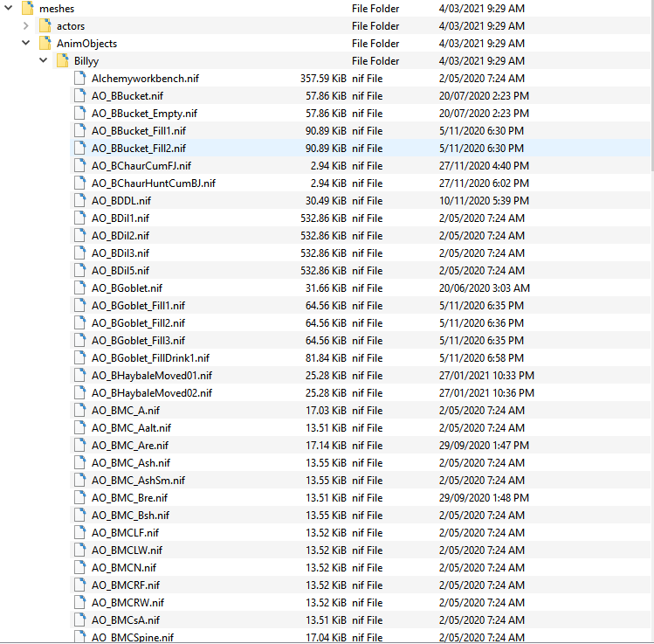The width and height of the screenshot is (654, 644).
Task: Select the AnimObjects folder name
Action: point(86,44)
